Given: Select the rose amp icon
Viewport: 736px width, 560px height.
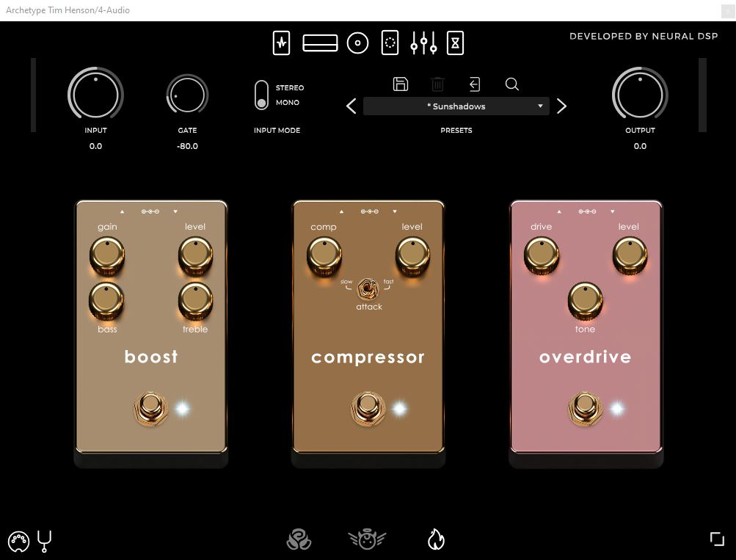Looking at the screenshot, I should (x=299, y=539).
